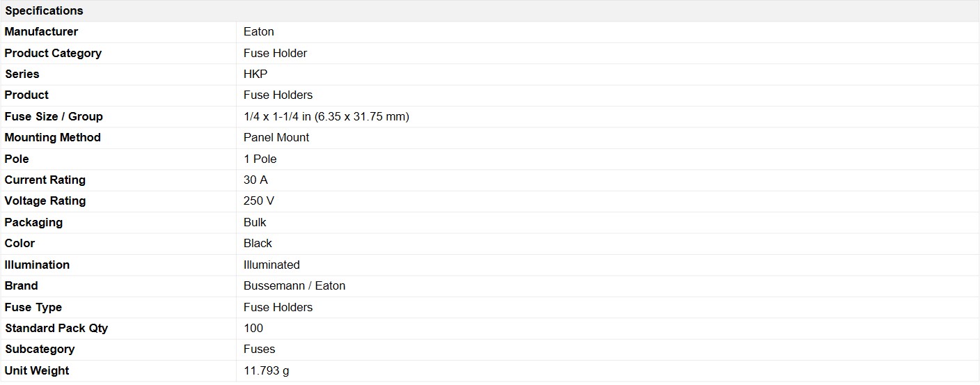The width and height of the screenshot is (980, 385).
Task: Select the Black color value
Action: click(258, 243)
